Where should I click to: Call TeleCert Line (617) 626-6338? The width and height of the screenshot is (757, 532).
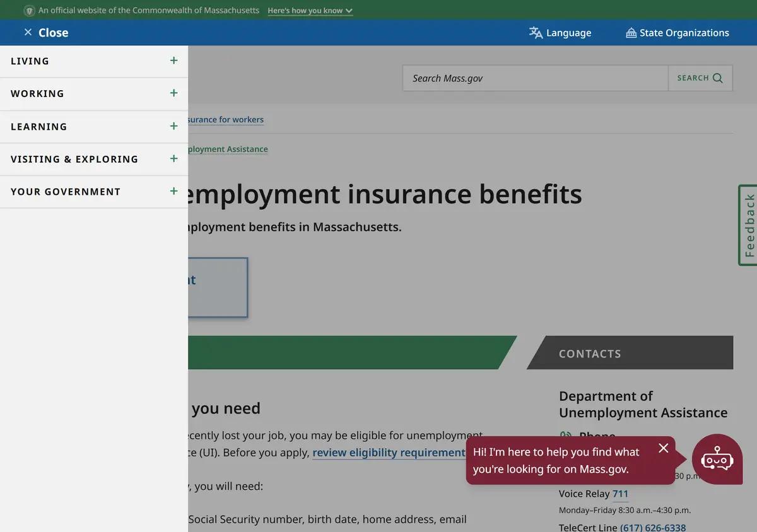(653, 527)
